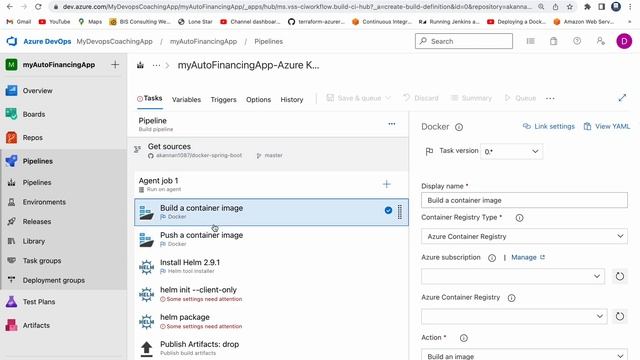The image size is (640, 360).
Task: Select helm init --client-only task
Action: click(271, 294)
